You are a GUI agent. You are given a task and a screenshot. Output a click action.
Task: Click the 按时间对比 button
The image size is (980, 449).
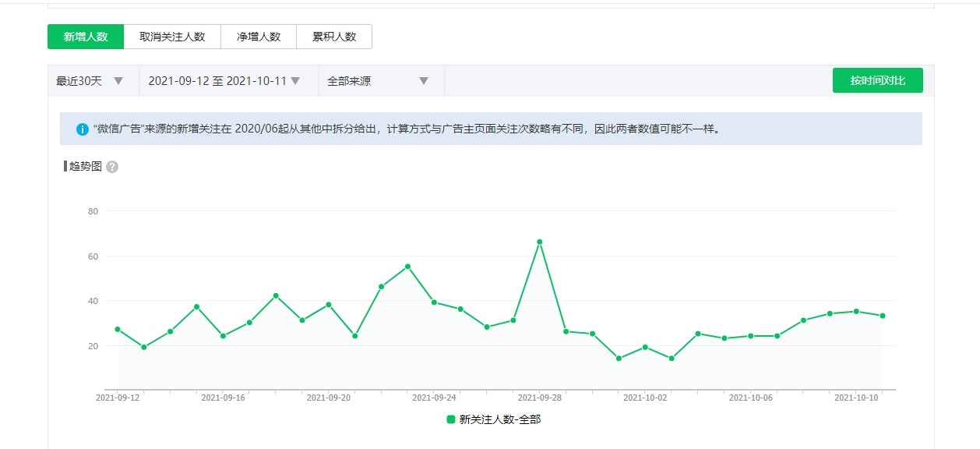(877, 80)
